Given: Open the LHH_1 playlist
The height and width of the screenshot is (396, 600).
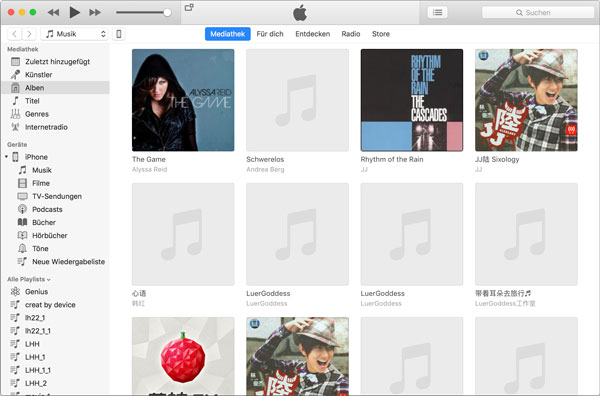Looking at the screenshot, I should tap(55, 357).
